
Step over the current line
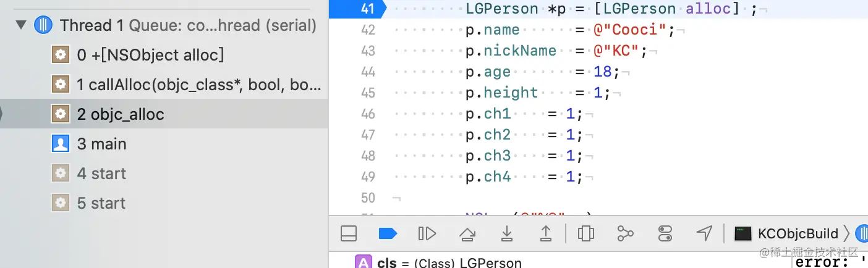(467, 233)
